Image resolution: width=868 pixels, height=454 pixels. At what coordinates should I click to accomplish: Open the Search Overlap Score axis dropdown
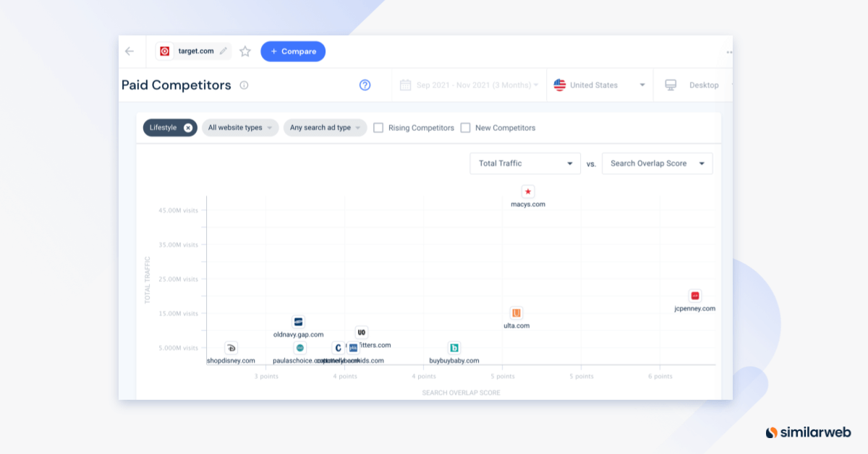[657, 163]
